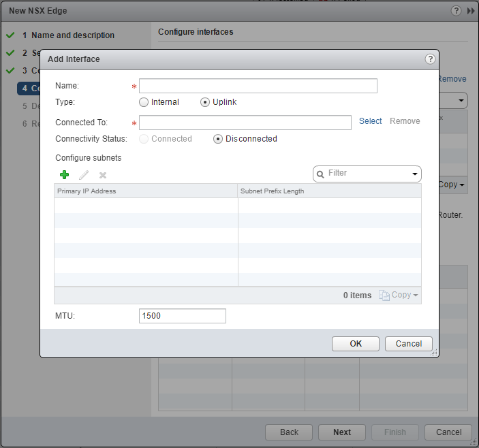Viewport: 479px width, 448px height.
Task: Click the green plus add subnet icon
Action: tap(65, 175)
